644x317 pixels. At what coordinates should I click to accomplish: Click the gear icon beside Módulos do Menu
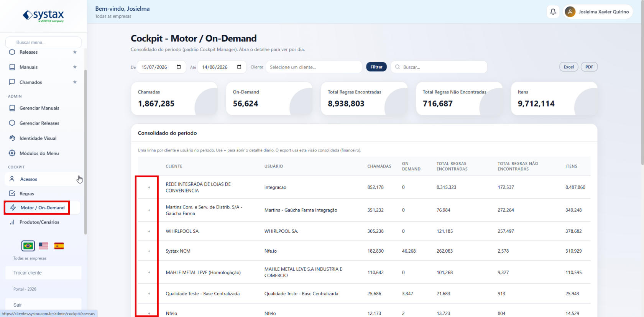[x=12, y=153]
